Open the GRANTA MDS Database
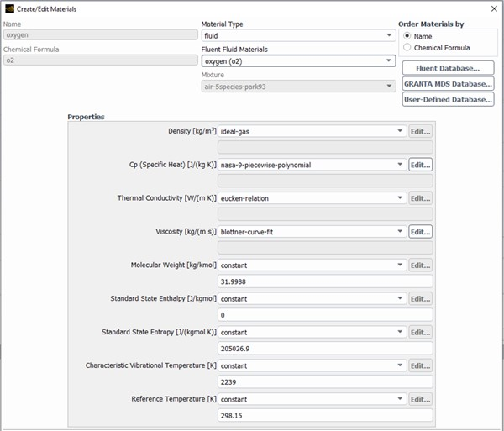 (x=448, y=84)
